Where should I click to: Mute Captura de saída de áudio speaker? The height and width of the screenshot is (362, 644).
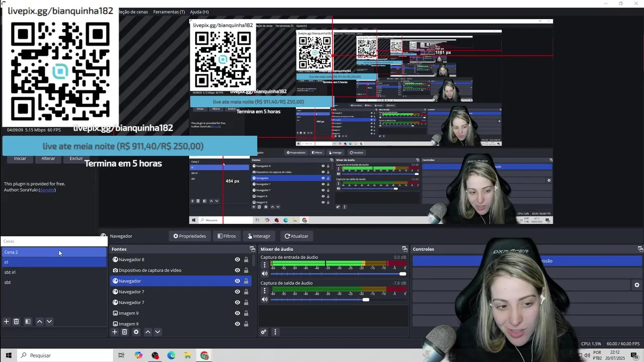(x=265, y=300)
